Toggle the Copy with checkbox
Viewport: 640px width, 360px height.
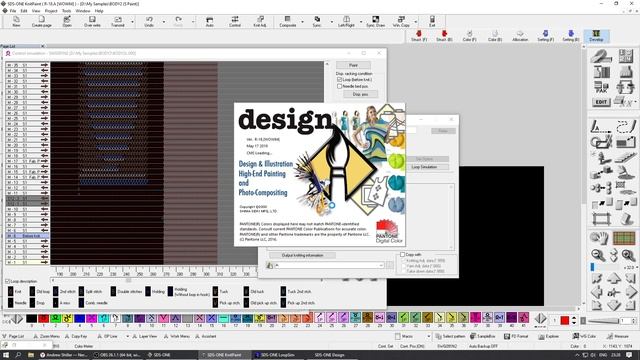[x=402, y=254]
